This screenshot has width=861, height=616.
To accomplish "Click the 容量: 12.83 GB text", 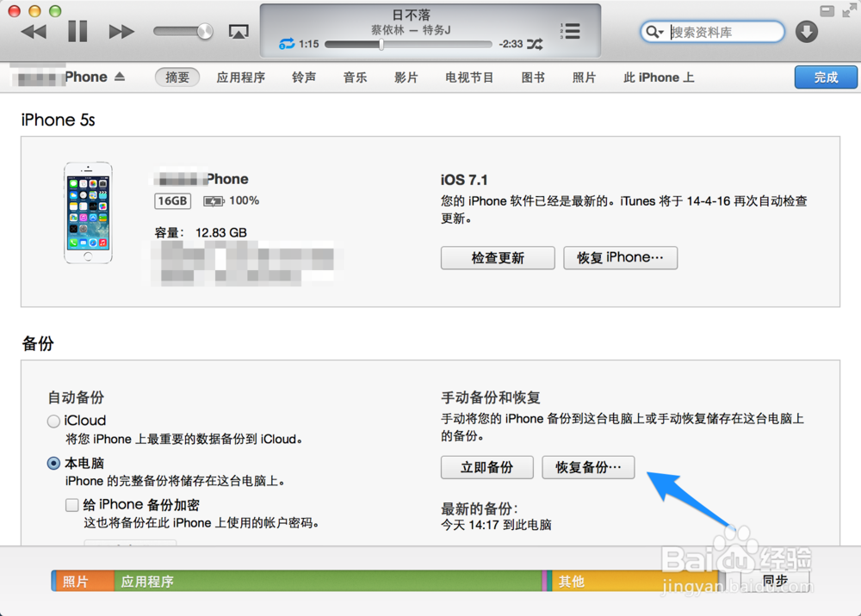I will tap(201, 232).
